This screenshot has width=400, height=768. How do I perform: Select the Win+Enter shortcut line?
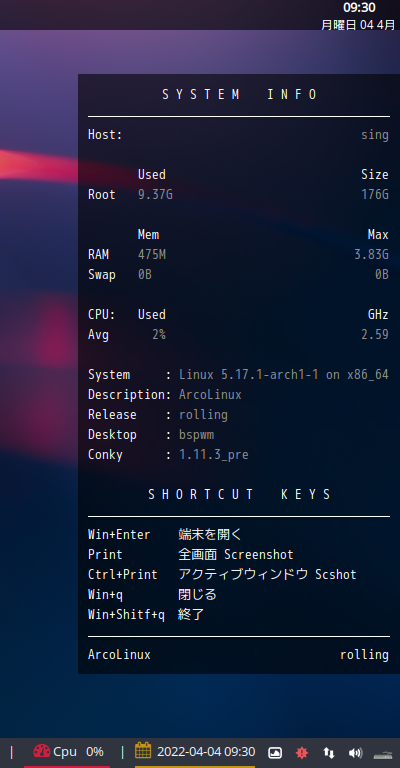(x=165, y=534)
